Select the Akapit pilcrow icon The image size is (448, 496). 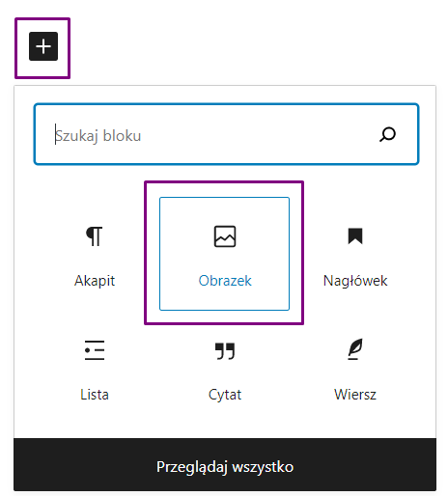(x=95, y=236)
